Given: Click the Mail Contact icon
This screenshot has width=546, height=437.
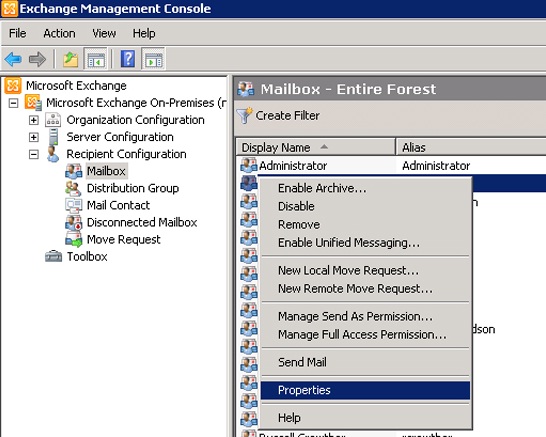Looking at the screenshot, I should [x=73, y=205].
